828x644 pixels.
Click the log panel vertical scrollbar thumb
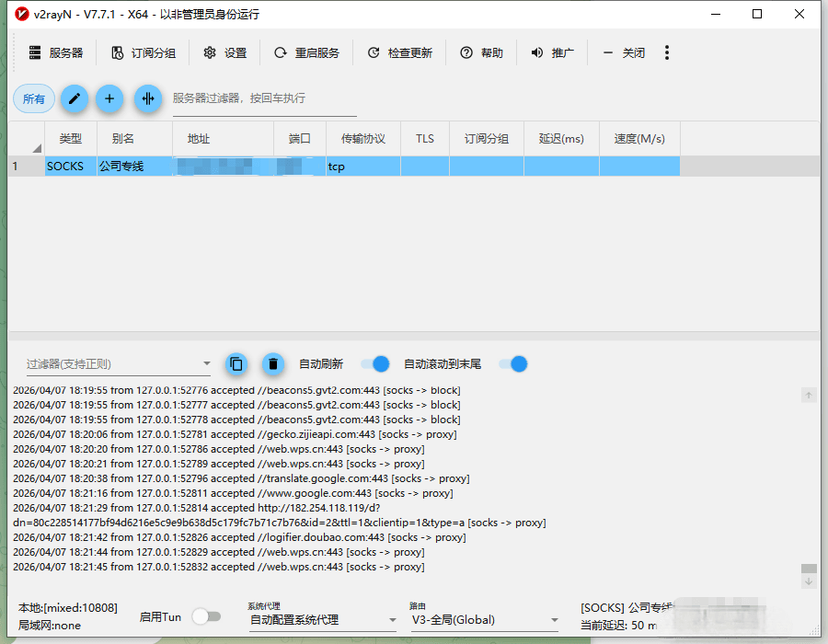click(x=809, y=569)
